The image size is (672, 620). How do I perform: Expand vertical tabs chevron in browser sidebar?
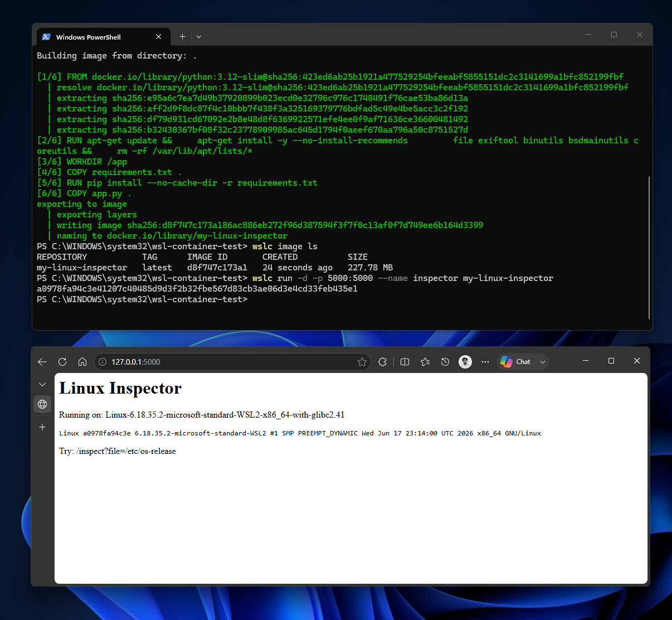(x=42, y=384)
